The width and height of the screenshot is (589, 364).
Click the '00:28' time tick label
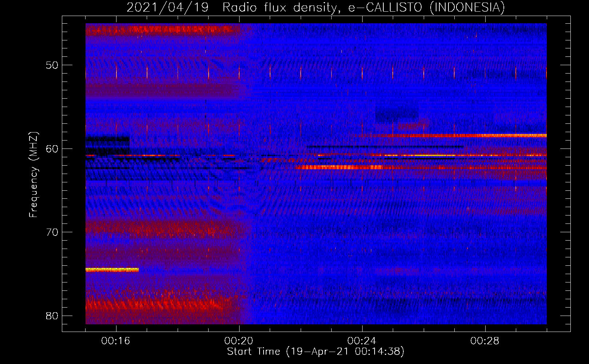tap(485, 341)
